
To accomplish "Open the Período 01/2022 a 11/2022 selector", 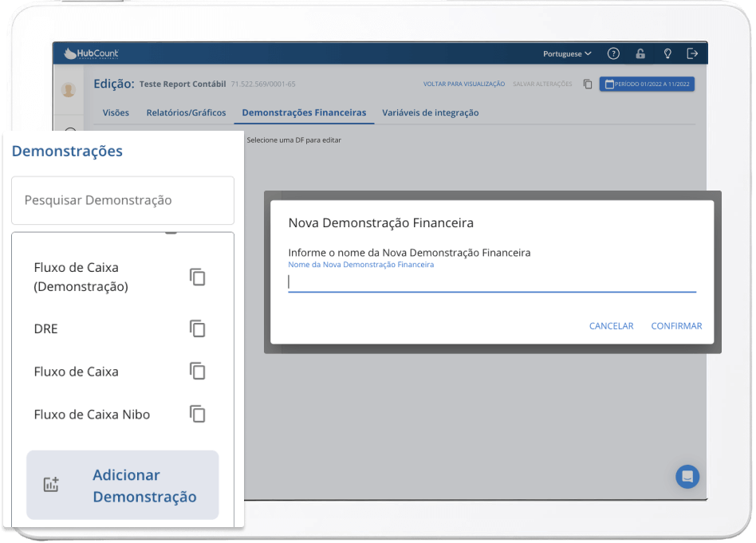I will pos(647,84).
